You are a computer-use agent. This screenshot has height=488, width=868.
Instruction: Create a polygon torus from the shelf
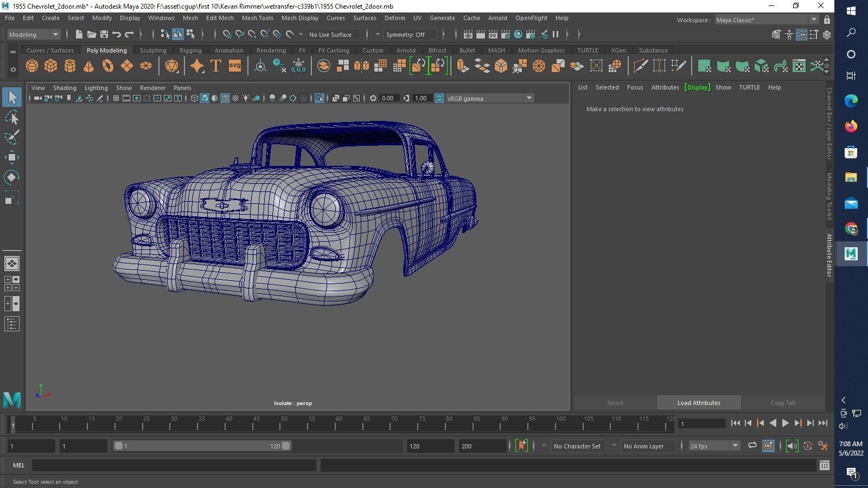pyautogui.click(x=108, y=66)
